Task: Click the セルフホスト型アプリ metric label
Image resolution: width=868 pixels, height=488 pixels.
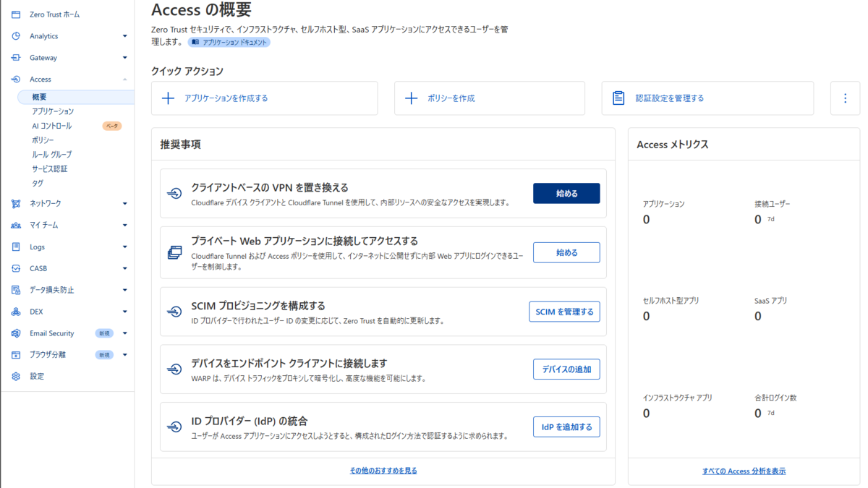Action: click(671, 301)
